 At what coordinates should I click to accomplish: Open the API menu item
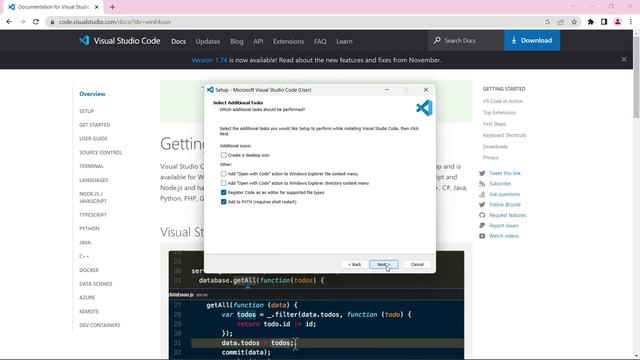[x=258, y=41]
